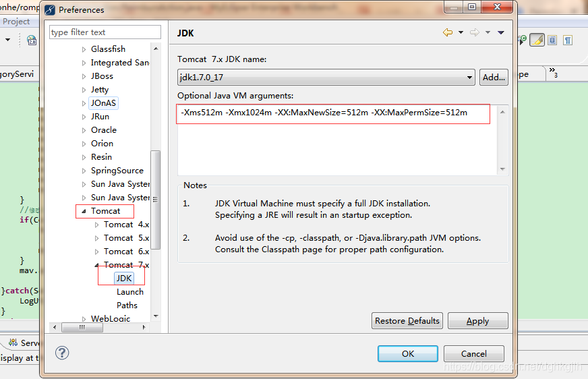Click into the Java VM arguments field
The height and width of the screenshot is (379, 588).
click(338, 140)
